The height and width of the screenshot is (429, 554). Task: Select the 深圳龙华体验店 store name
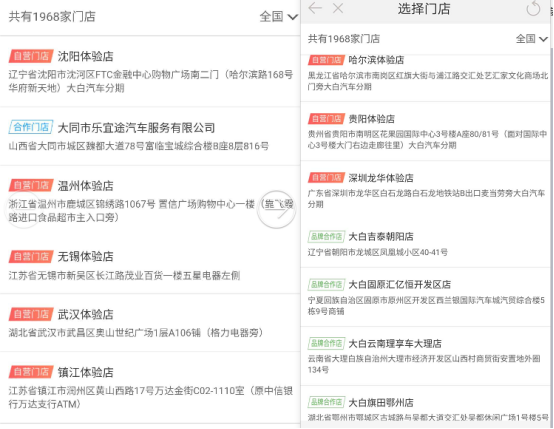pyautogui.click(x=381, y=177)
